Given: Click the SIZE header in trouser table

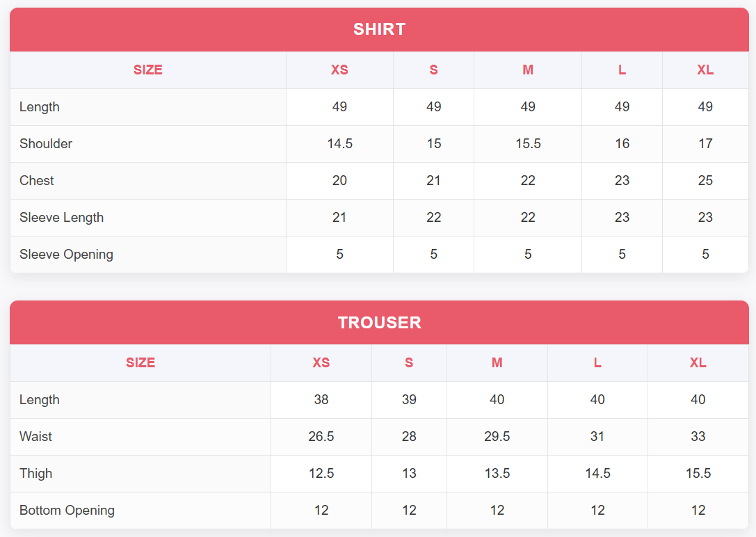Looking at the screenshot, I should [x=140, y=363].
